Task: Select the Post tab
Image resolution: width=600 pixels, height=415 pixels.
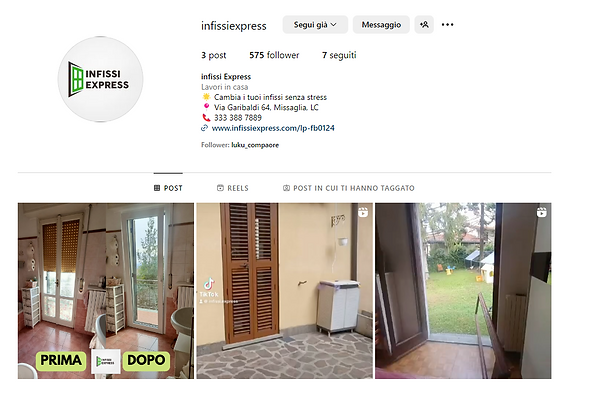Action: point(168,188)
